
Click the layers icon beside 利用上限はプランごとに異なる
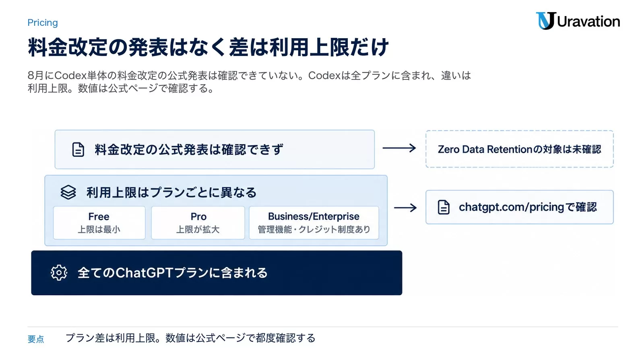tap(68, 192)
